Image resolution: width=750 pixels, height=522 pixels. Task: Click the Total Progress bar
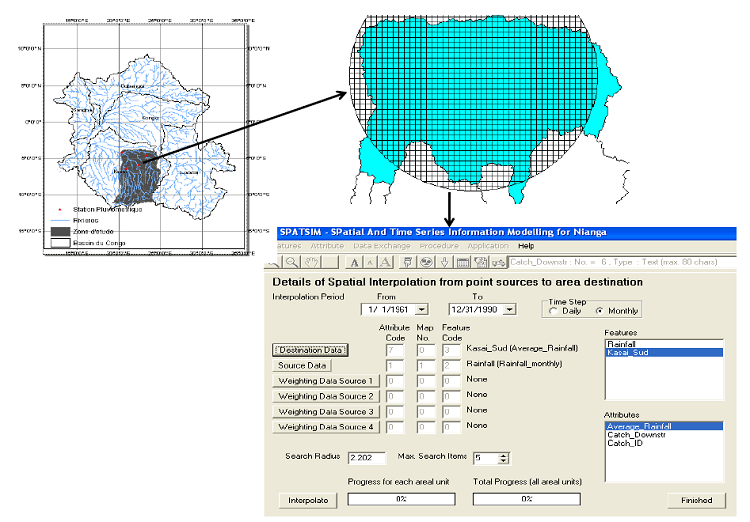(528, 499)
